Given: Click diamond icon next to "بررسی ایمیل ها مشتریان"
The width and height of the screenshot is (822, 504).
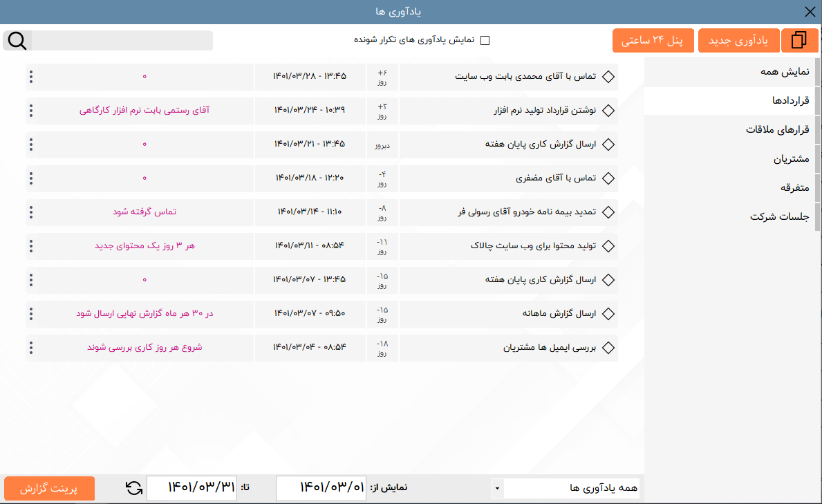Looking at the screenshot, I should [608, 348].
